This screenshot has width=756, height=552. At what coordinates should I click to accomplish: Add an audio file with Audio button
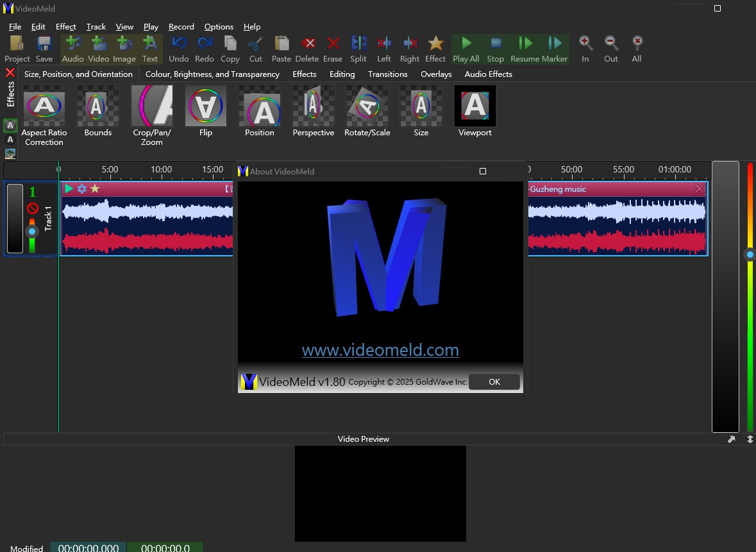(x=73, y=49)
